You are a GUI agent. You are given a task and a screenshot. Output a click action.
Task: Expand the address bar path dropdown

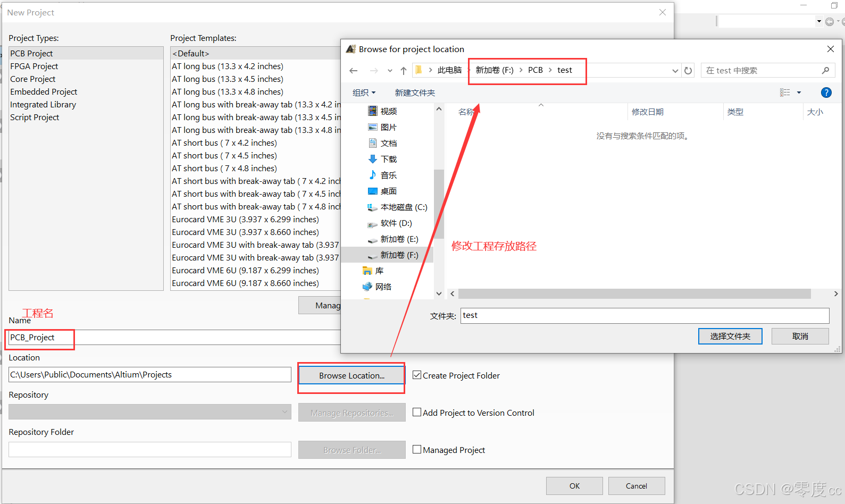point(675,71)
